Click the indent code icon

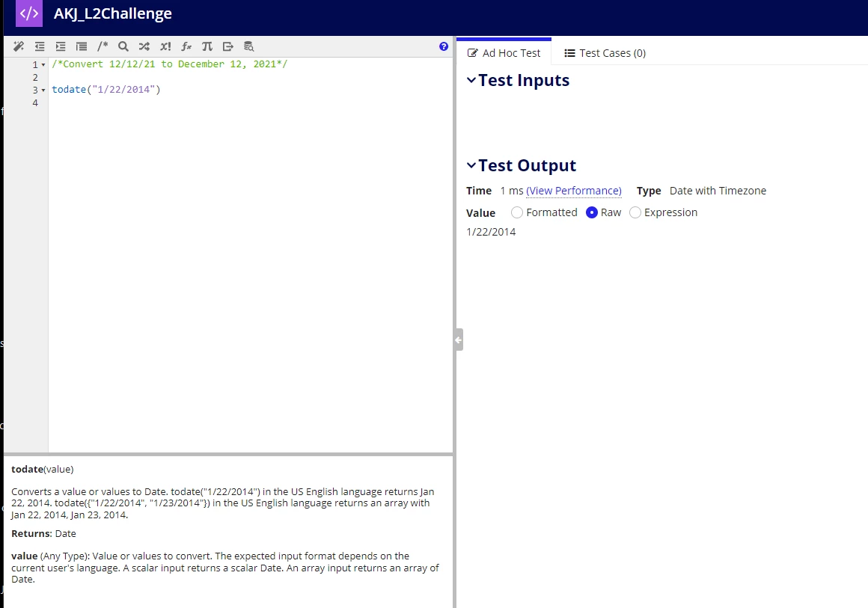coord(61,46)
